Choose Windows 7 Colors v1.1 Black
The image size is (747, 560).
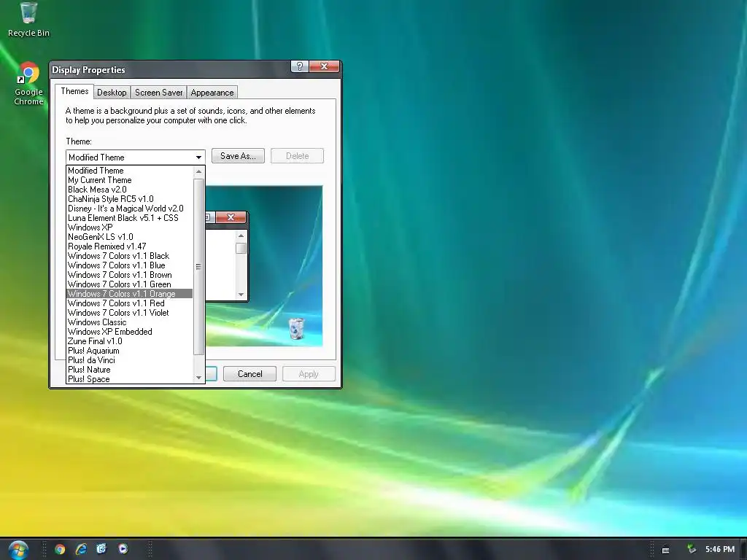pyautogui.click(x=130, y=256)
